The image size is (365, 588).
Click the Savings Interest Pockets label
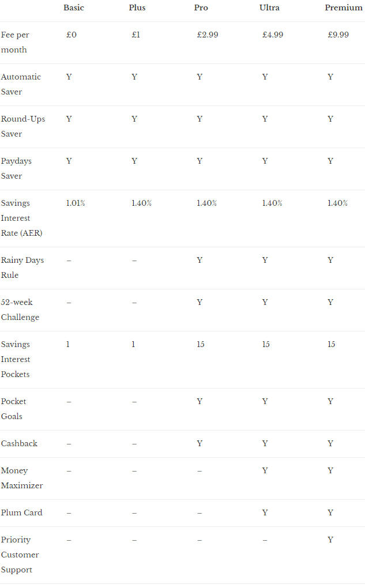click(16, 359)
